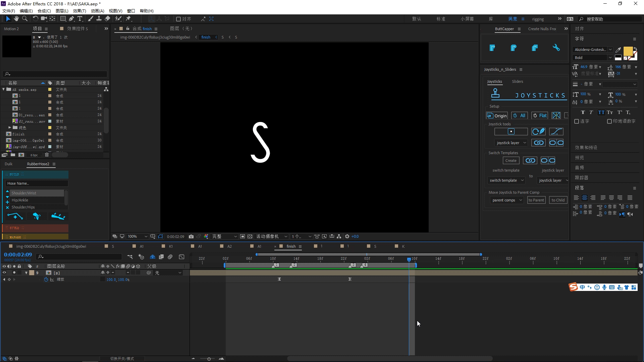The width and height of the screenshot is (644, 362).
Task: Click the to Parent button
Action: pyautogui.click(x=536, y=200)
